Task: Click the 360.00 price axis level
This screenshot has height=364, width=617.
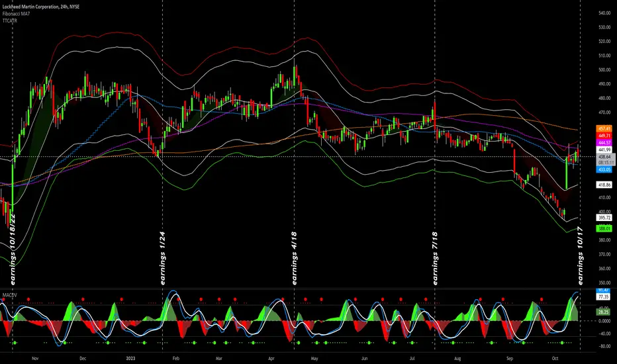Action: (604, 269)
